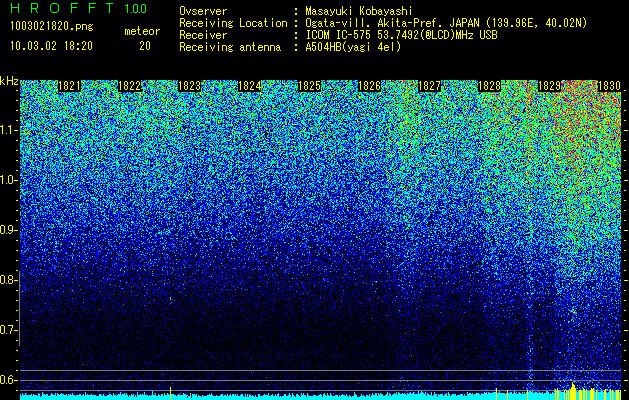Click the kHz axis unit label
This screenshot has height=400, width=629.
pyautogui.click(x=9, y=81)
